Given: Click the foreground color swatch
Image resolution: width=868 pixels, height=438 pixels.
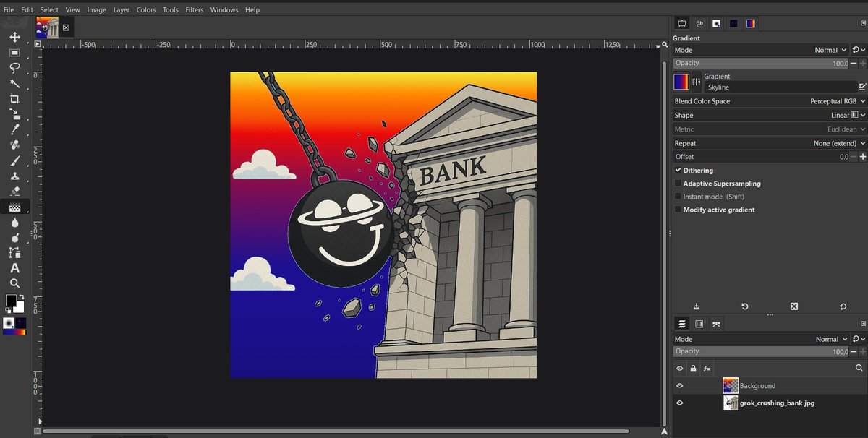Looking at the screenshot, I should [11, 300].
